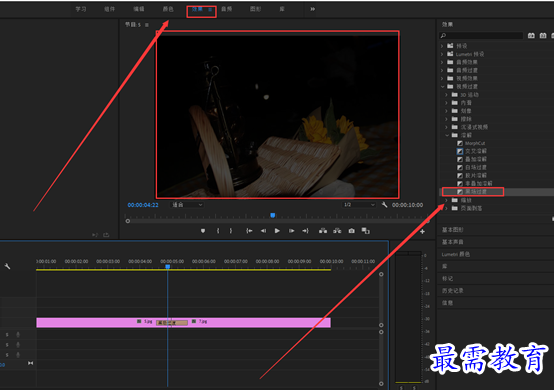
Task: Switch to the 图形 (Graphics) workspace tab
Action: pyautogui.click(x=255, y=9)
